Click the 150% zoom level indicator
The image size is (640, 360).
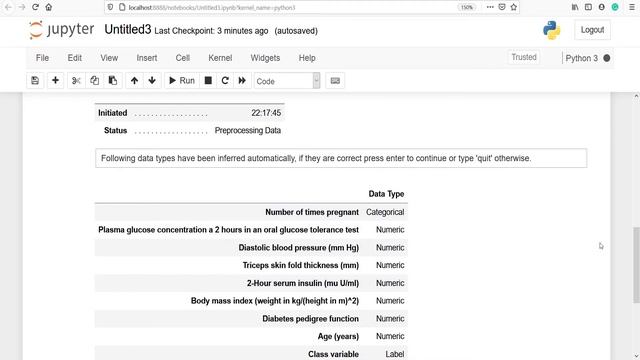[x=467, y=7]
